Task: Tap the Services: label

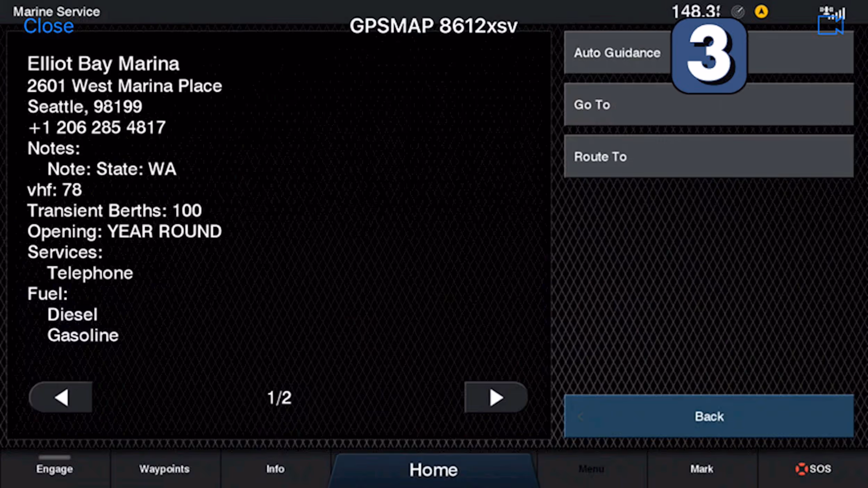Action: [65, 252]
